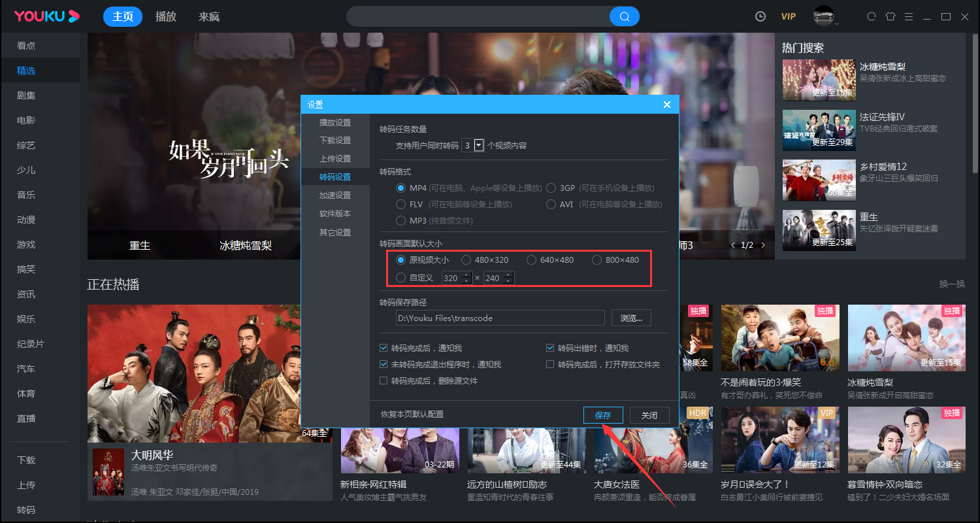980x523 pixels.
Task: Change app skin using the t-shirt icon
Action: coord(890,16)
